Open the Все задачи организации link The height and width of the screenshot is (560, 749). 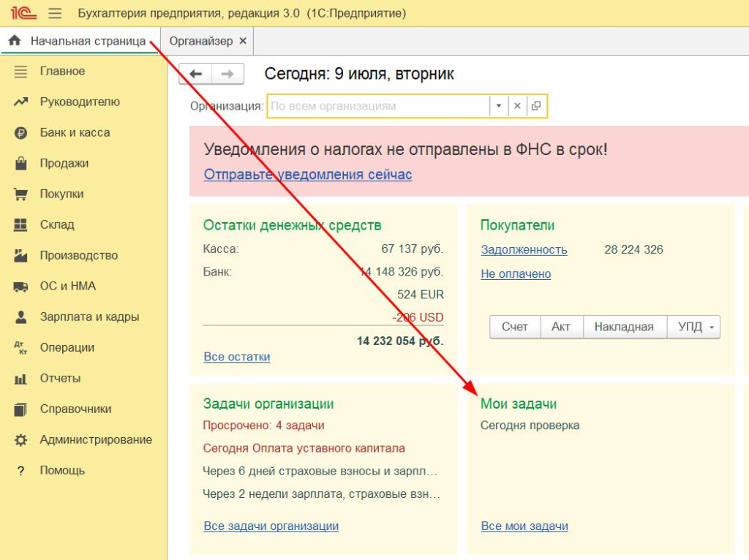pyautogui.click(x=271, y=526)
